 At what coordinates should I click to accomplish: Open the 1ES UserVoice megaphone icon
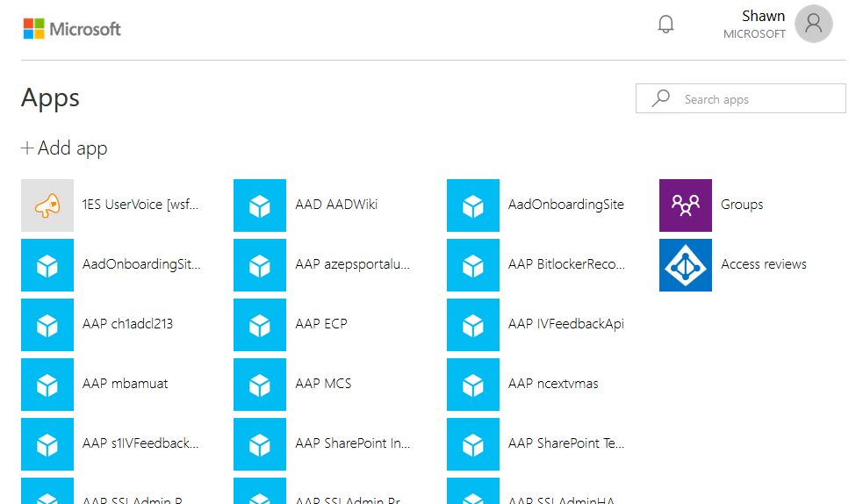coord(47,205)
